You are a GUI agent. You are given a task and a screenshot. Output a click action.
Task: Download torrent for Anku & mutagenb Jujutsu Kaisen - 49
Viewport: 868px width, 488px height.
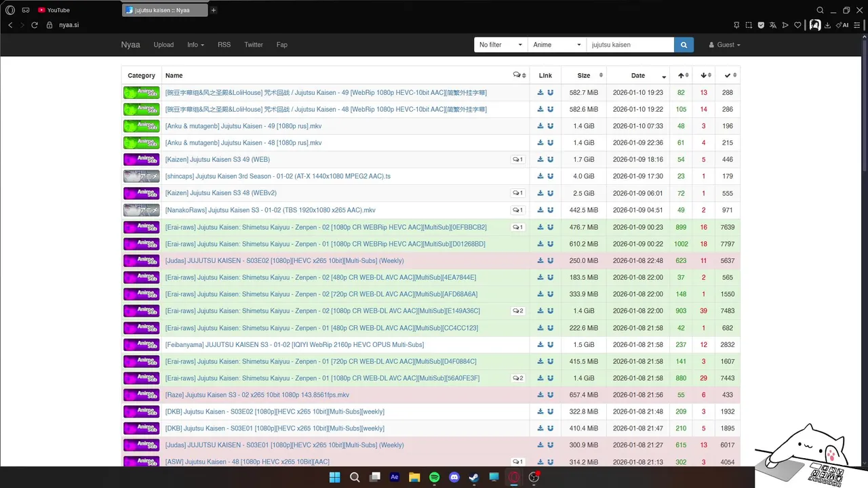click(x=540, y=126)
